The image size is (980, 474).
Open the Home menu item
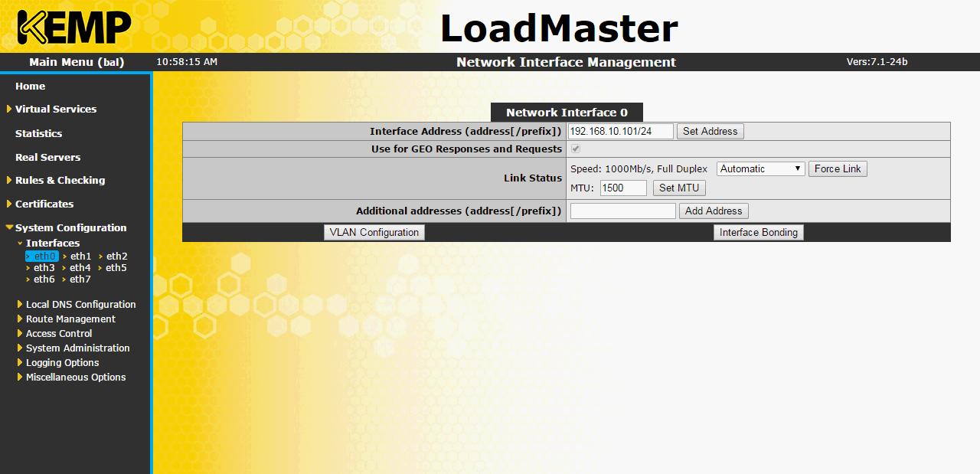[30, 87]
